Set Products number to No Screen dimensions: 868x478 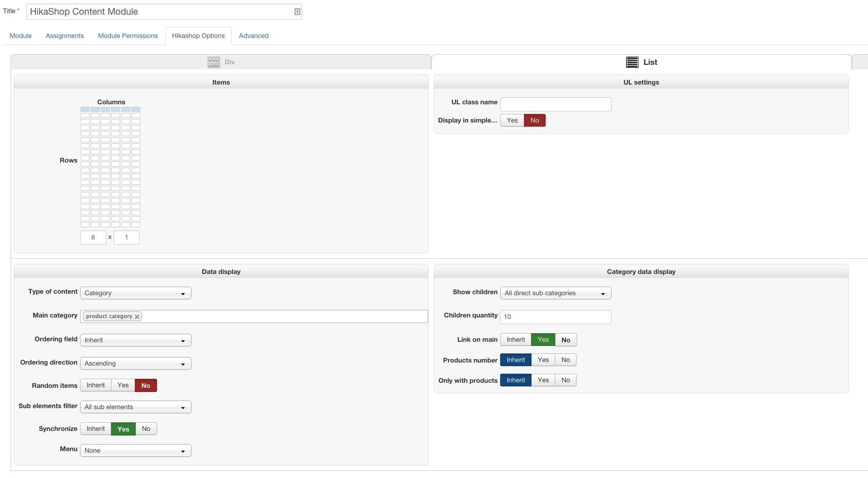click(x=566, y=360)
